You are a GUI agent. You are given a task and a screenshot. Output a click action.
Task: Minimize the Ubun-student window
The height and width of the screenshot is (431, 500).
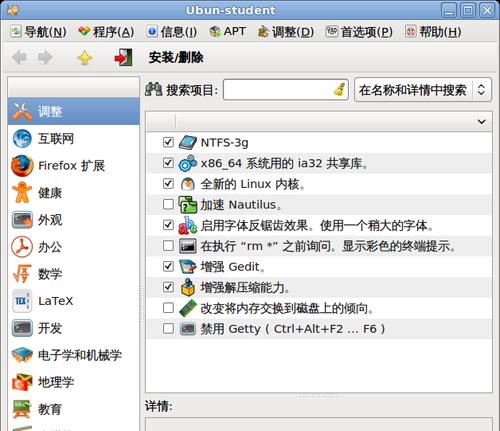(x=449, y=10)
